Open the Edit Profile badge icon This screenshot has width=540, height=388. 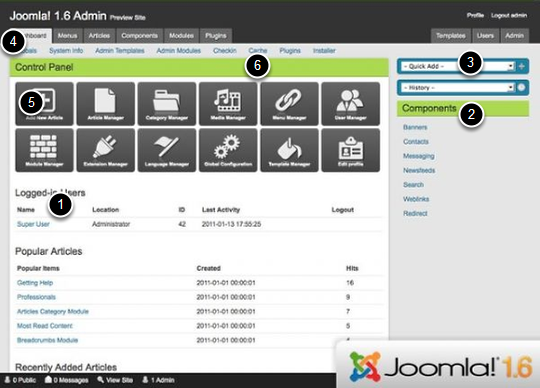(351, 150)
